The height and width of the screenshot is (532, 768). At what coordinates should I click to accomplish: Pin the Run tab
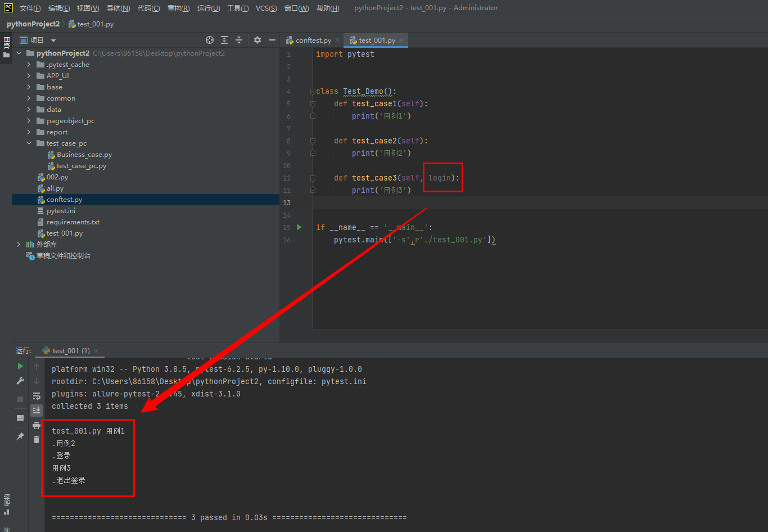coord(20,436)
